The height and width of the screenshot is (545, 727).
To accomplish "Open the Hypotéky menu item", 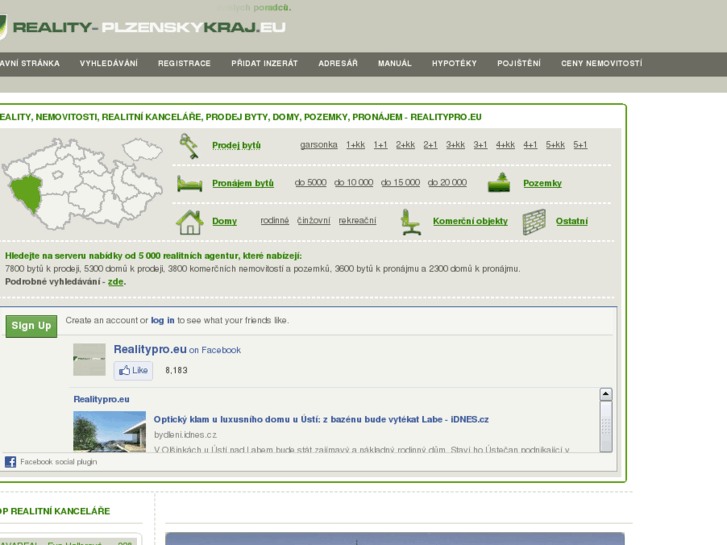I will point(454,64).
